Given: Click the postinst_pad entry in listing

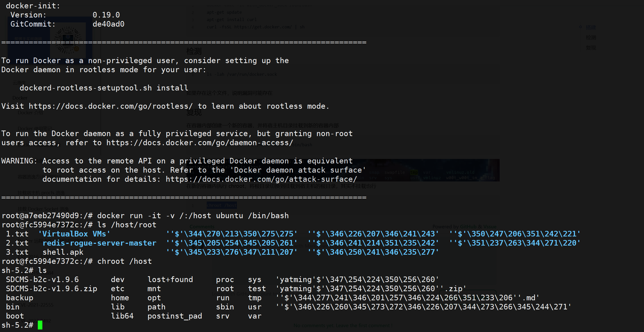Looking at the screenshot, I should tap(175, 316).
